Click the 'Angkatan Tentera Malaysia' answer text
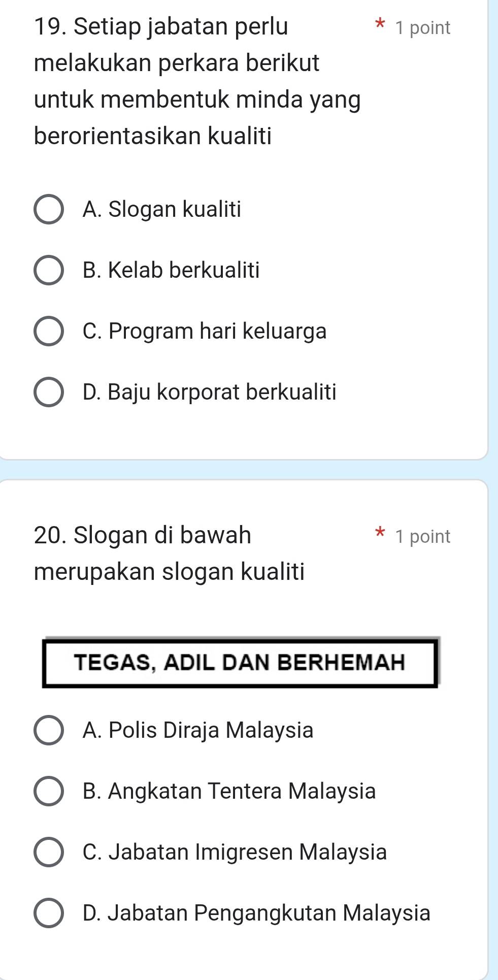Viewport: 498px width, 980px height. tap(242, 791)
